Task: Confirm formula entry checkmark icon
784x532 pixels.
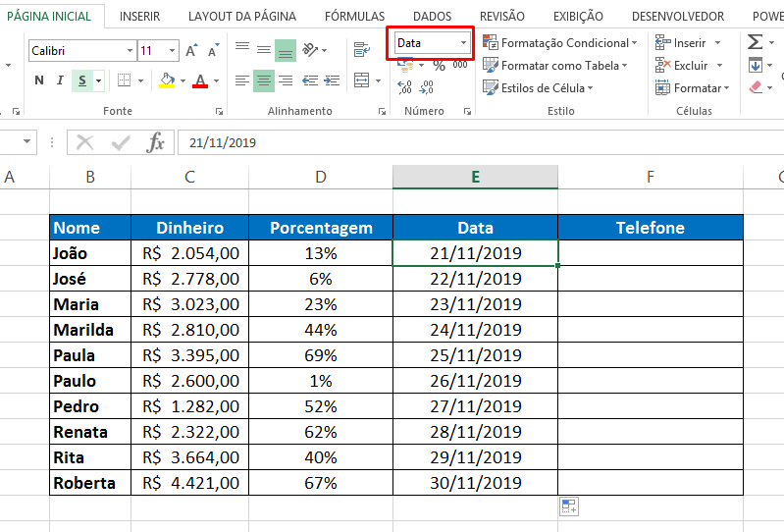Action: point(121,143)
